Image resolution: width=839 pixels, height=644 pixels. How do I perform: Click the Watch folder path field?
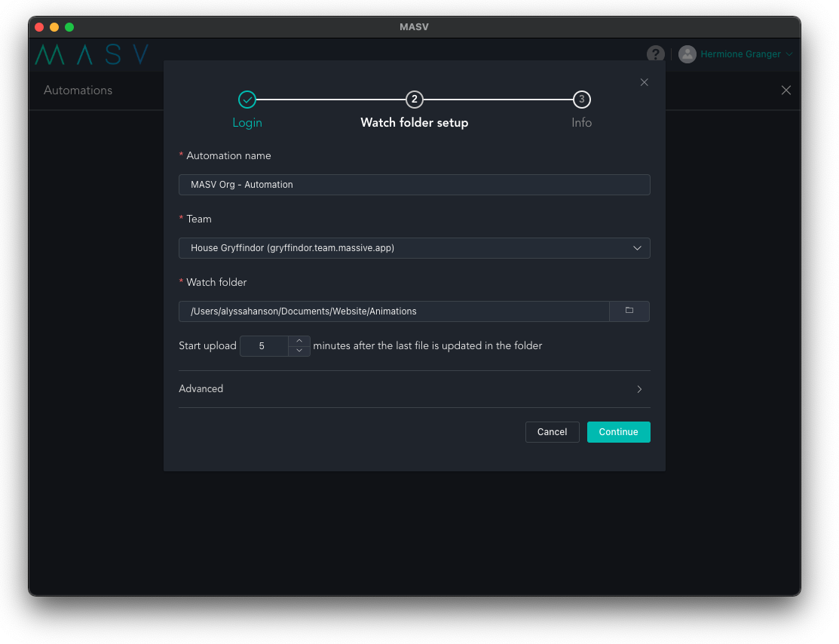pyautogui.click(x=393, y=311)
